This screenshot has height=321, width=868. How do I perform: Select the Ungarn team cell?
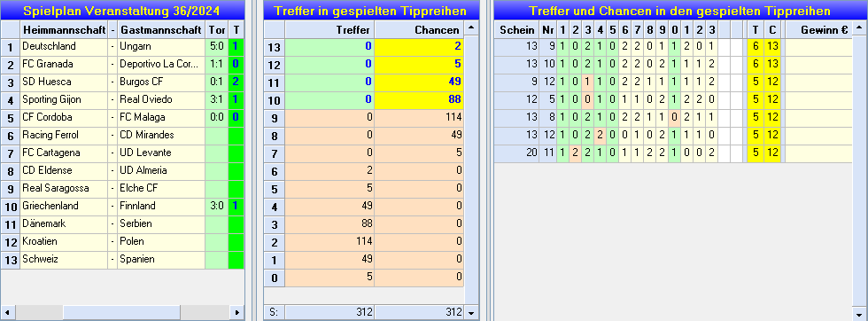pyautogui.click(x=161, y=47)
